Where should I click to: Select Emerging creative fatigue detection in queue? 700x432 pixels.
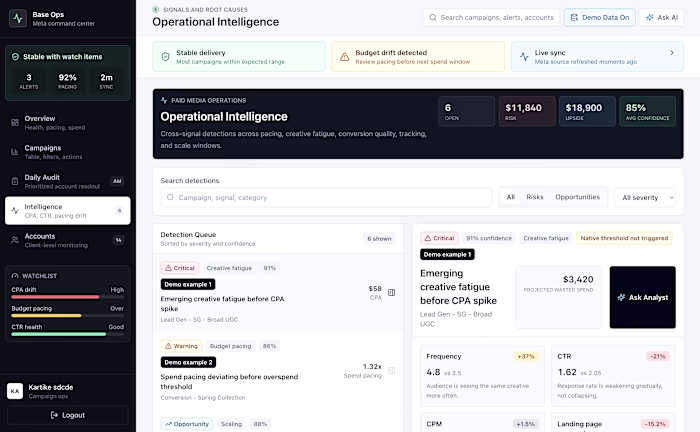[x=278, y=293]
